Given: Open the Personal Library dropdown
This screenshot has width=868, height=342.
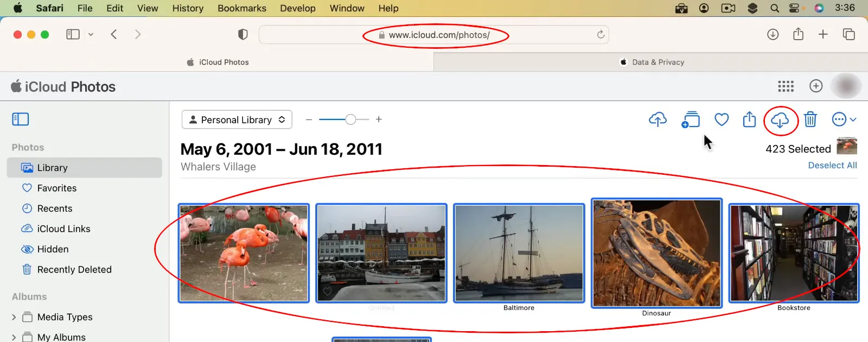Looking at the screenshot, I should coord(237,120).
